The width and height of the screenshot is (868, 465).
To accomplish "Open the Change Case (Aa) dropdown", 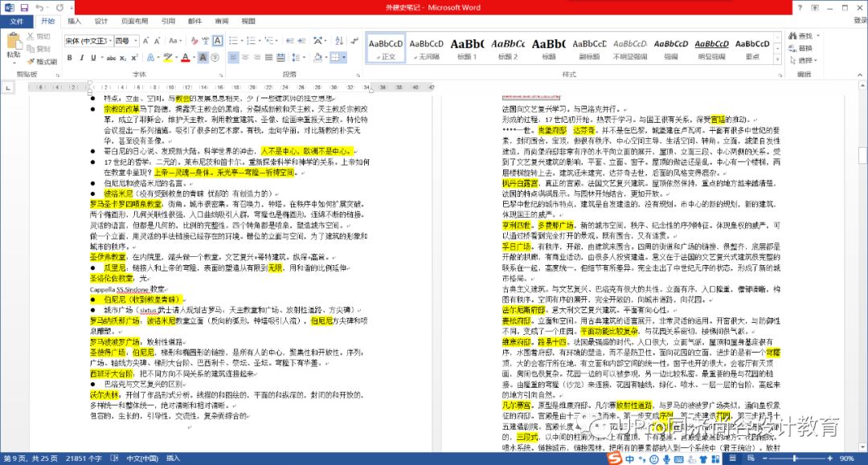I will pyautogui.click(x=175, y=41).
